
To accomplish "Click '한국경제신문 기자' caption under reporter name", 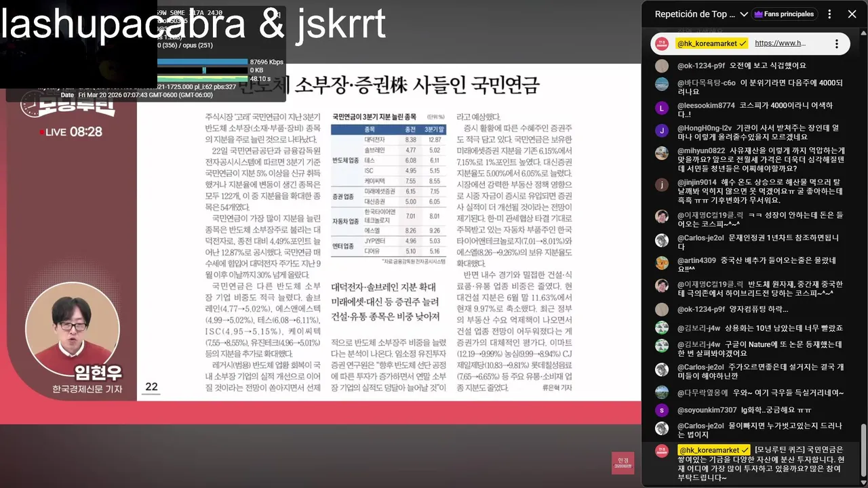I will [x=88, y=390].
